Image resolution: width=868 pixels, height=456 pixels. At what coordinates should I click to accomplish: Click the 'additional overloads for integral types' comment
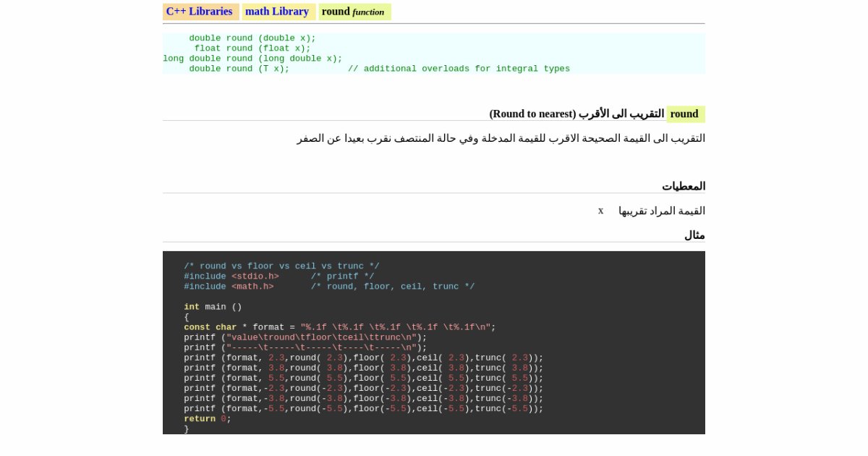[459, 69]
